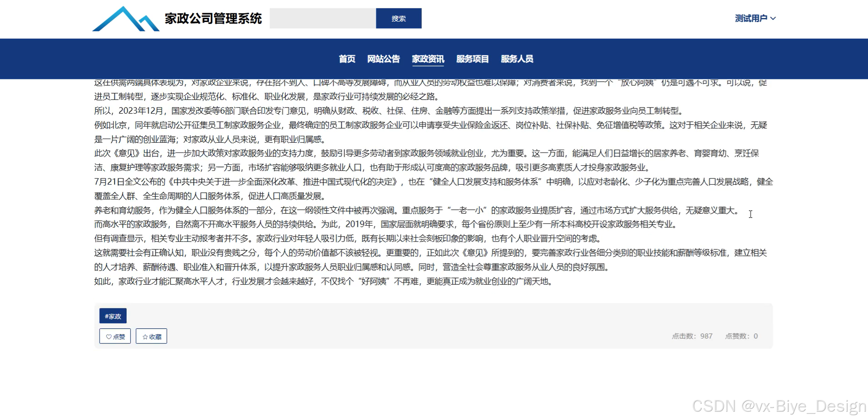Select the 家政资讯 nav item
Viewport: 868px width, 420px height.
428,59
